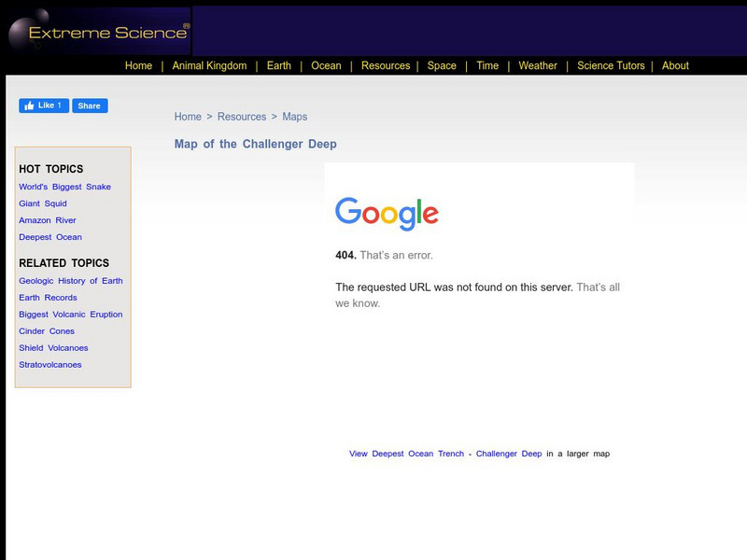The image size is (747, 560).
Task: Open the Cinder Cones link
Action: point(47,331)
